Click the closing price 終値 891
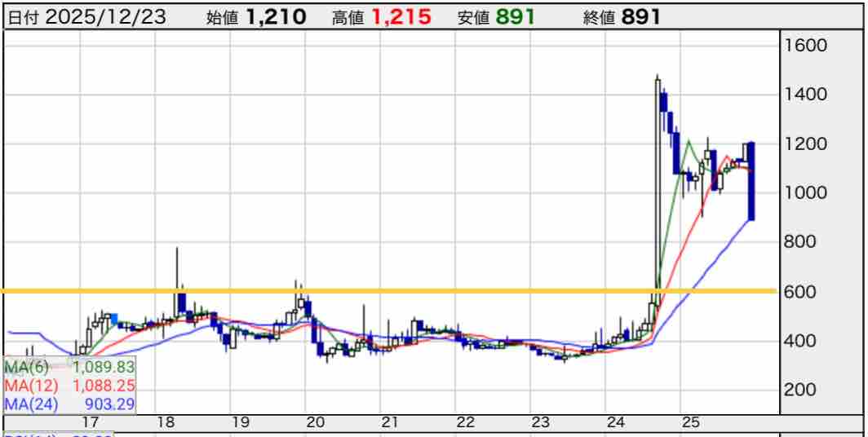 click(640, 17)
